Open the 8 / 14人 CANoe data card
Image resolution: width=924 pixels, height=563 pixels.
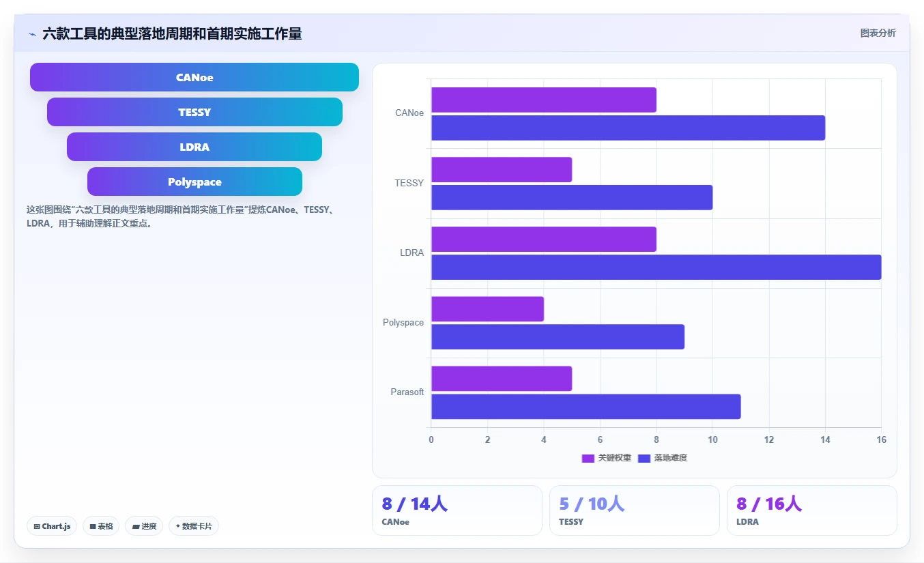[x=457, y=510]
